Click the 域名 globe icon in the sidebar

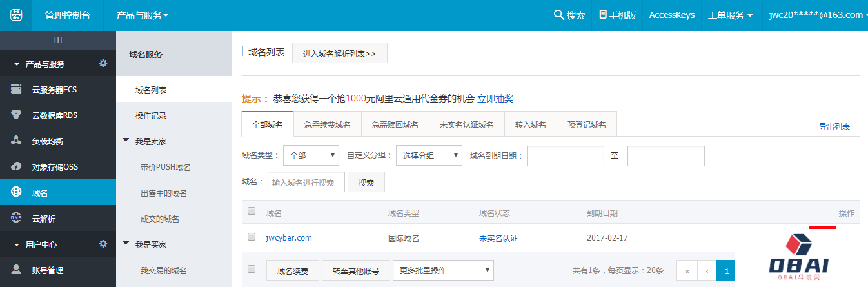[x=16, y=192]
